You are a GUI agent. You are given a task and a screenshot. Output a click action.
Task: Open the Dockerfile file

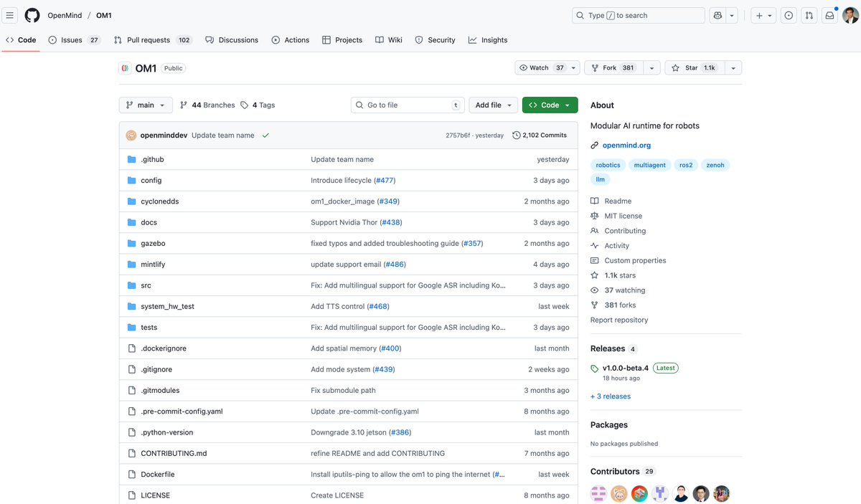tap(158, 475)
